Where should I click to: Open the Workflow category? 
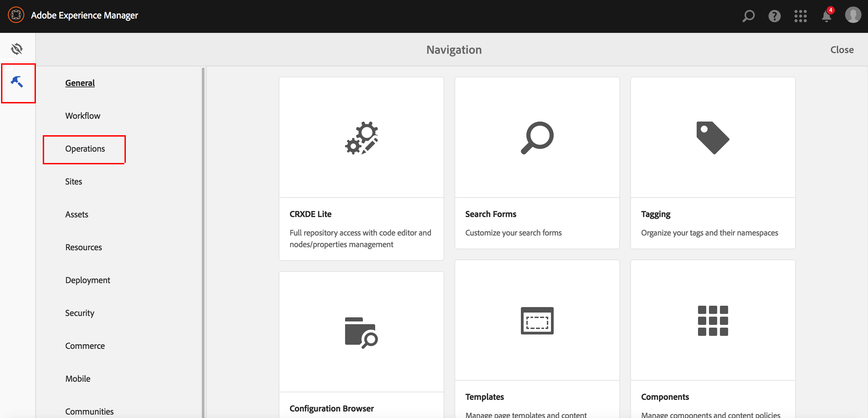tap(83, 116)
